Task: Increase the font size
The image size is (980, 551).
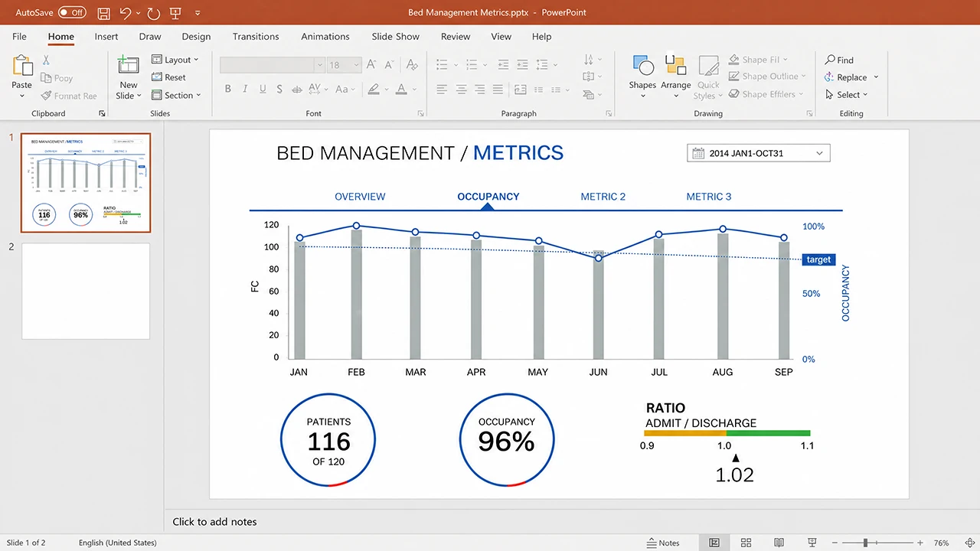Action: tap(371, 65)
